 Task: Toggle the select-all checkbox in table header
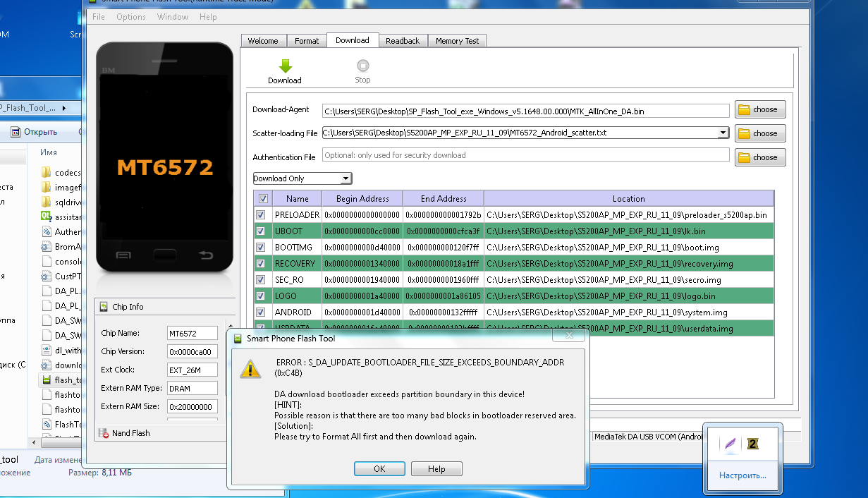pos(263,199)
